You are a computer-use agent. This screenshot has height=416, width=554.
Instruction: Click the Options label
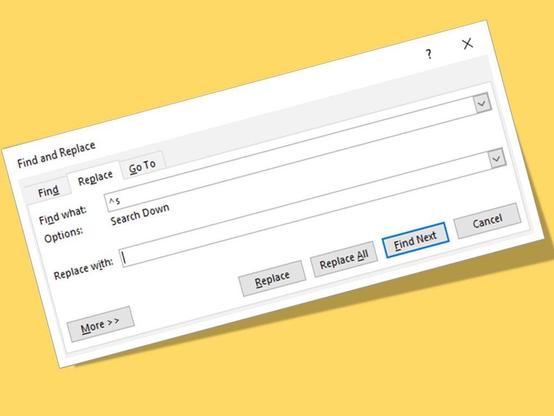pyautogui.click(x=63, y=235)
